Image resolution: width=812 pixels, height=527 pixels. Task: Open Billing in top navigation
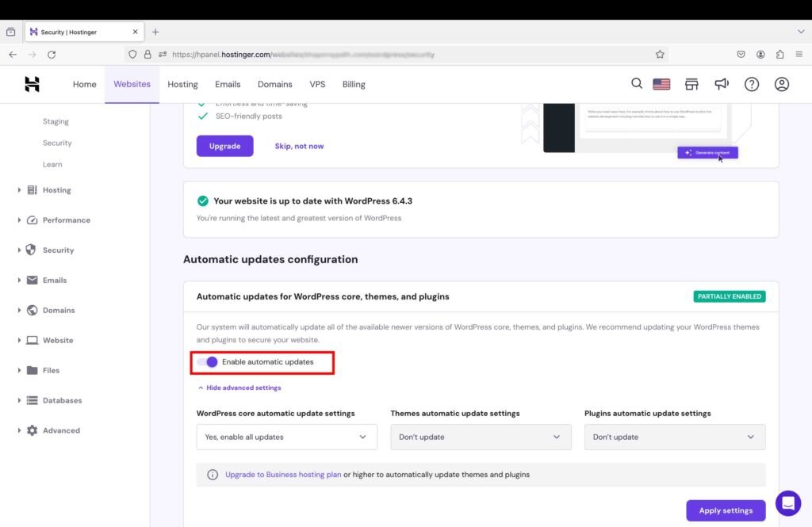pyautogui.click(x=354, y=84)
